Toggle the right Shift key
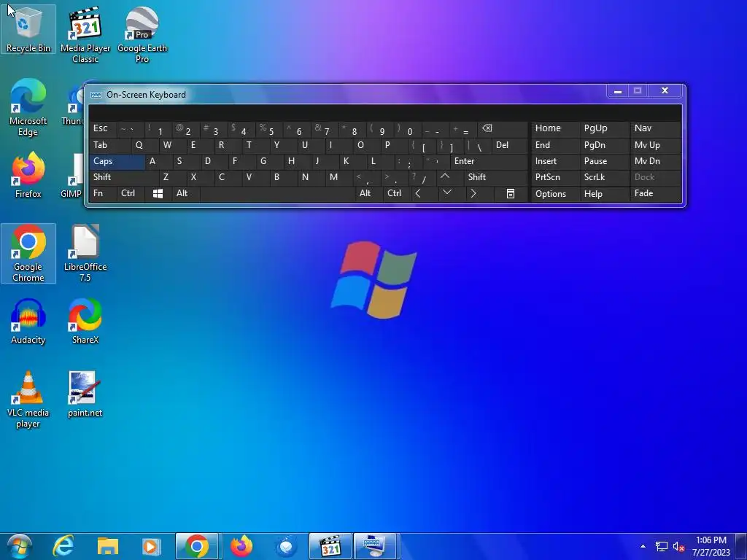The image size is (747, 560). tap(496, 177)
